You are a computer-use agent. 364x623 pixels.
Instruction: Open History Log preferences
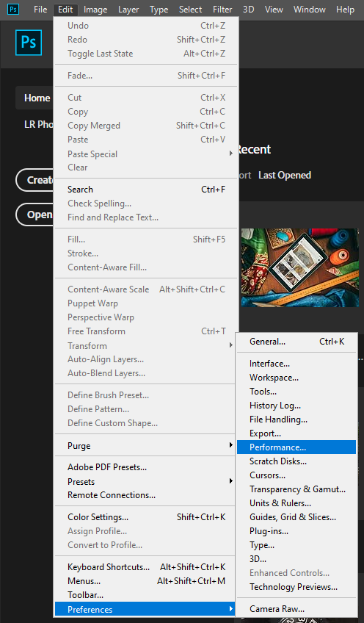tap(296, 406)
